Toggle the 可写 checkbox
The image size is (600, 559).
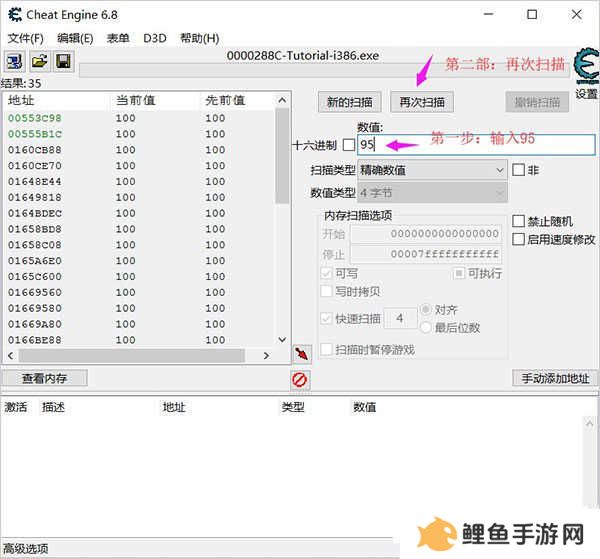[326, 274]
